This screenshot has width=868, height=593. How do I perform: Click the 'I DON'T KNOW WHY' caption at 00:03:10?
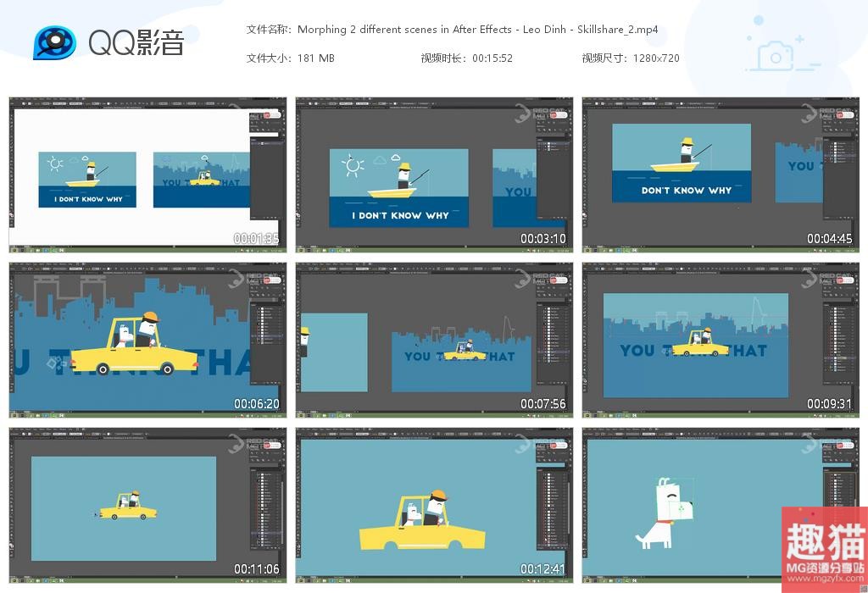click(x=401, y=215)
